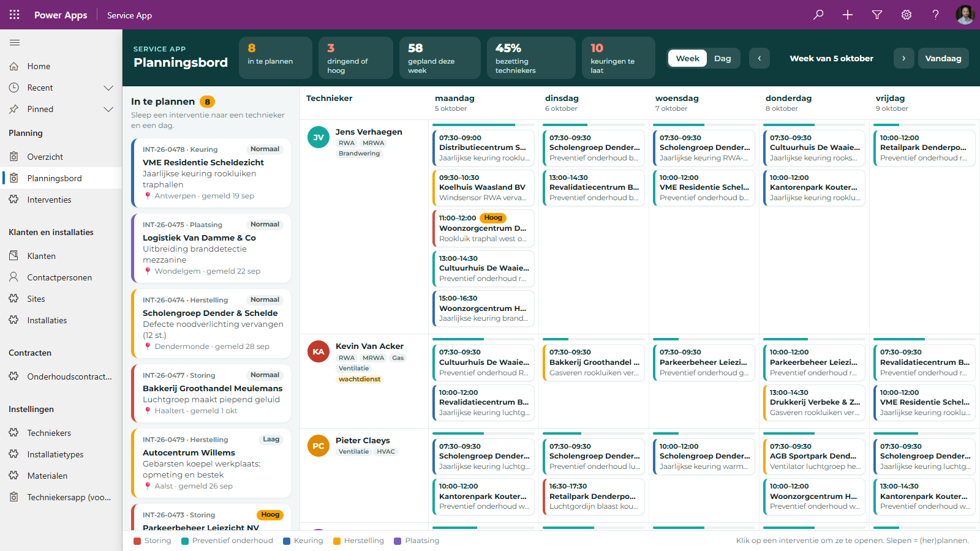
Task: Collapse the sidebar with the hamburger icon
Action: (x=15, y=42)
